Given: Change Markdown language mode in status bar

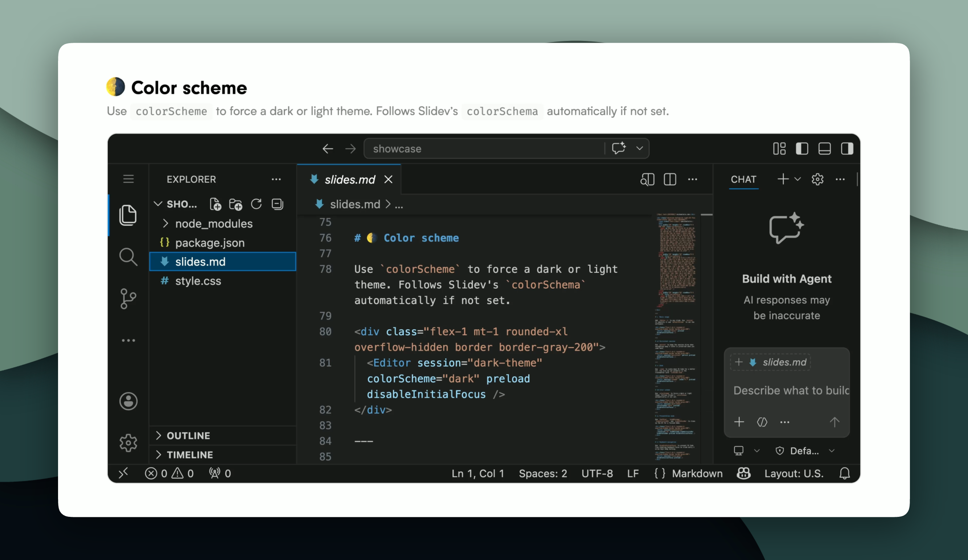Looking at the screenshot, I should [697, 474].
